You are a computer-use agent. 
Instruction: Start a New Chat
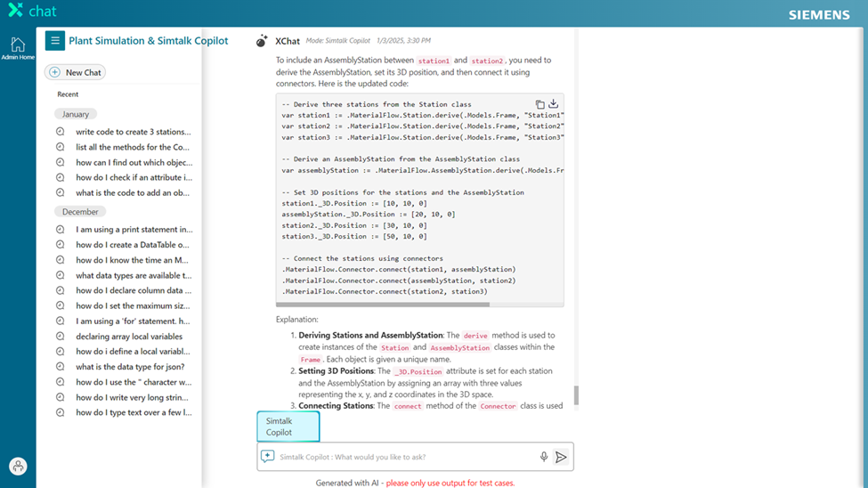coord(76,72)
